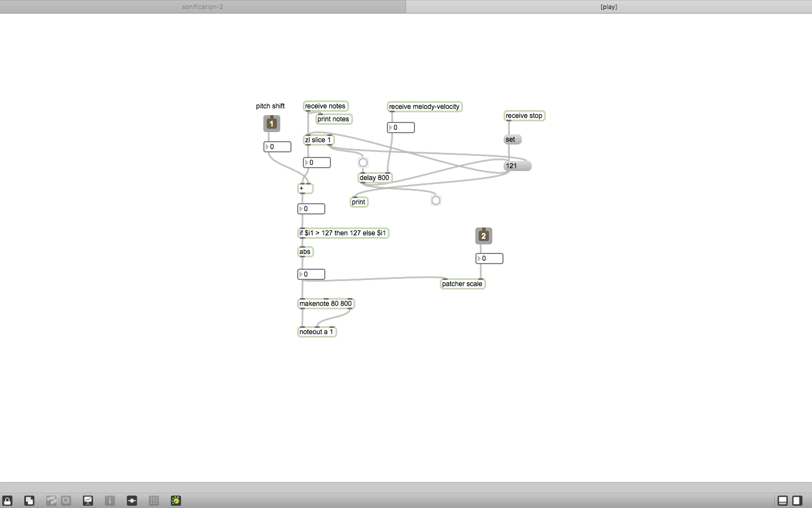The width and height of the screenshot is (812, 508).
Task: Toggle the bottom toolbar panel icon
Action: [x=783, y=501]
